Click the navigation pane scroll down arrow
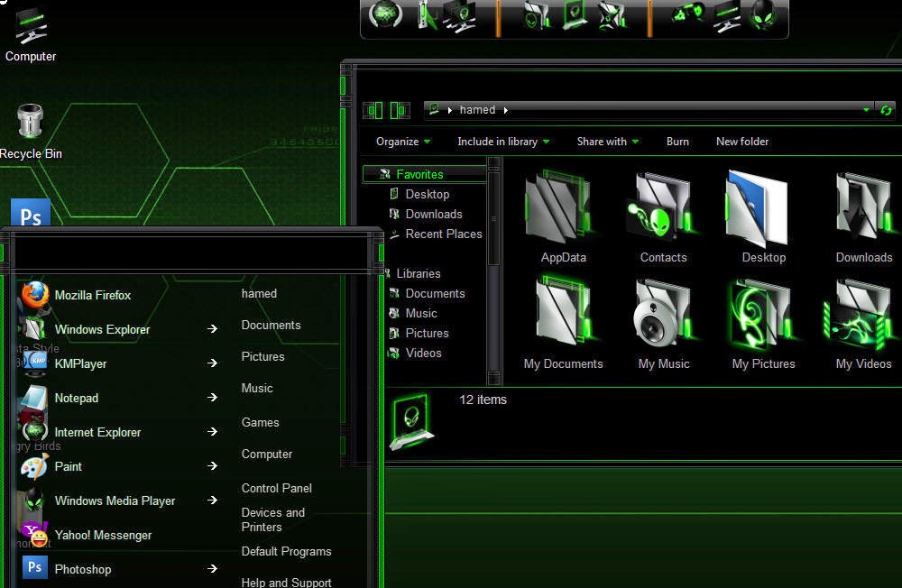The height and width of the screenshot is (588, 902). tap(493, 378)
